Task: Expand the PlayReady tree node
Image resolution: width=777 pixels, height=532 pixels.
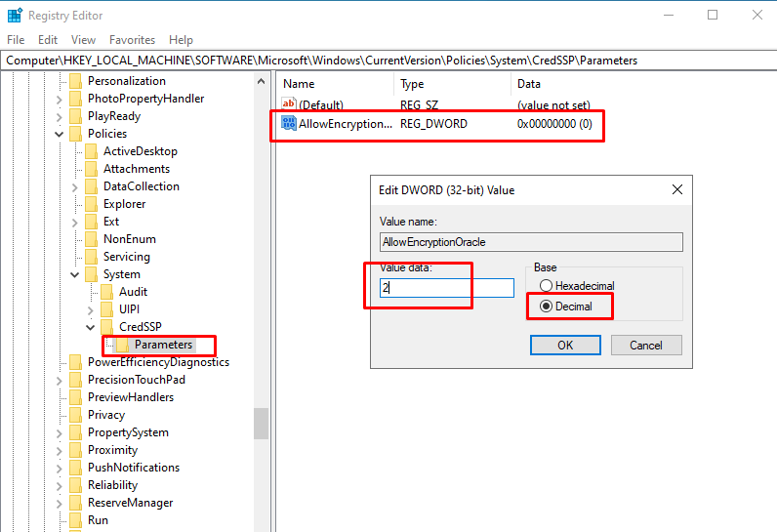Action: 60,117
